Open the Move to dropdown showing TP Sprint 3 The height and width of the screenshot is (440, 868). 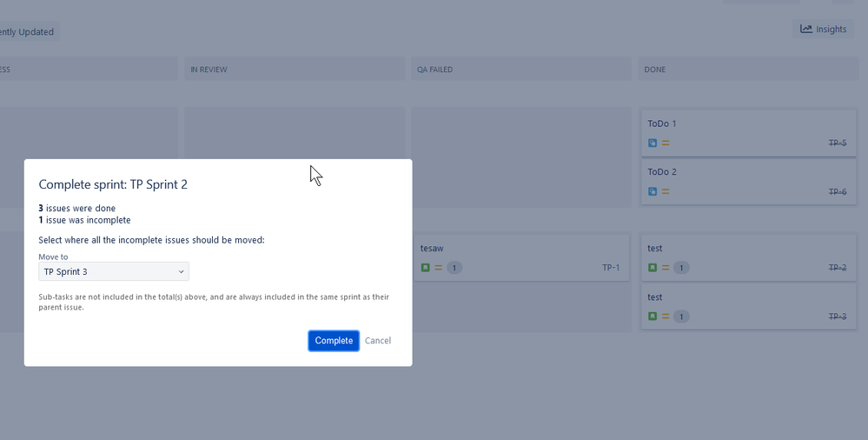[x=114, y=271]
